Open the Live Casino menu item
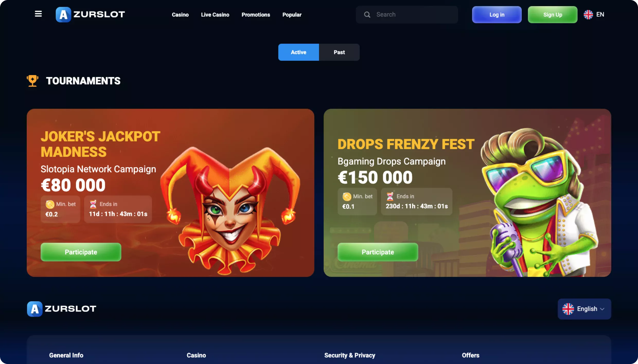638x364 pixels. (x=215, y=15)
